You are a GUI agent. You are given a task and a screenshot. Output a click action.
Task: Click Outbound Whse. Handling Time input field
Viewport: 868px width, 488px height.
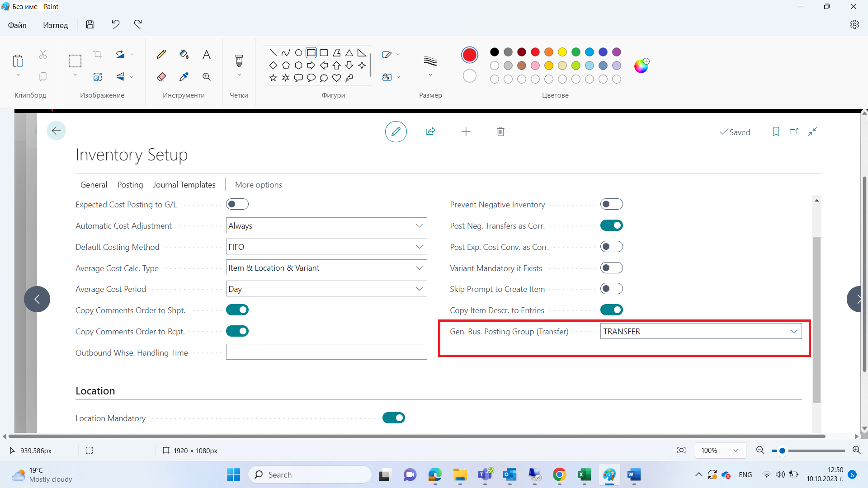tap(326, 352)
